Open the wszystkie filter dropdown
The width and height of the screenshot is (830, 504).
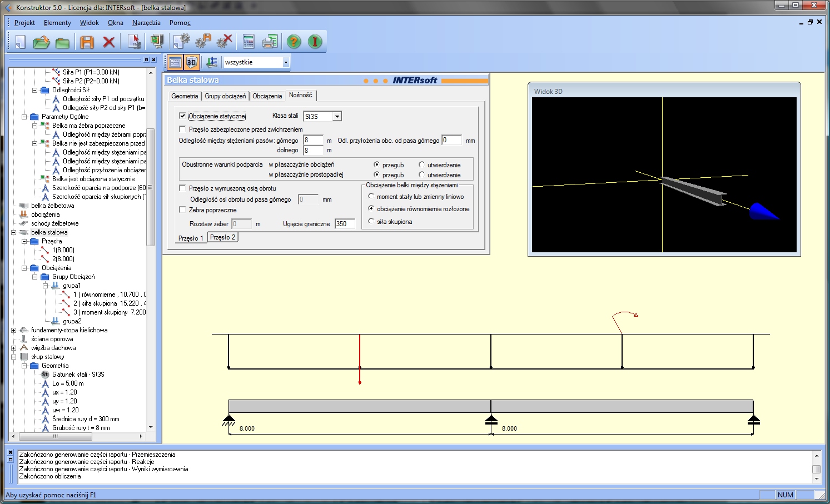pyautogui.click(x=286, y=62)
